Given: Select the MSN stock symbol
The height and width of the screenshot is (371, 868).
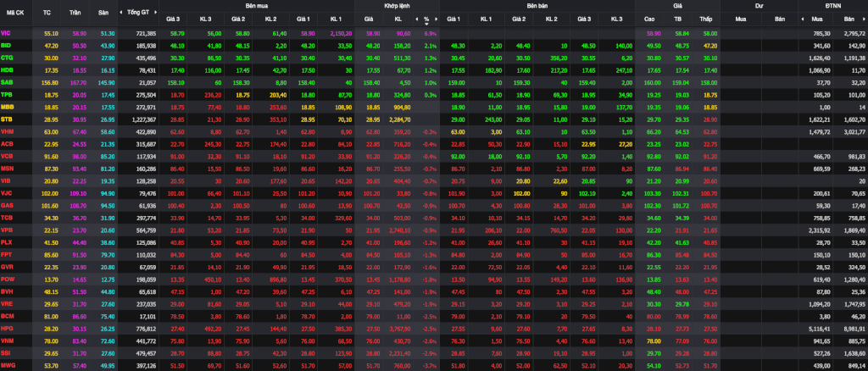Looking at the screenshot, I should point(7,168).
